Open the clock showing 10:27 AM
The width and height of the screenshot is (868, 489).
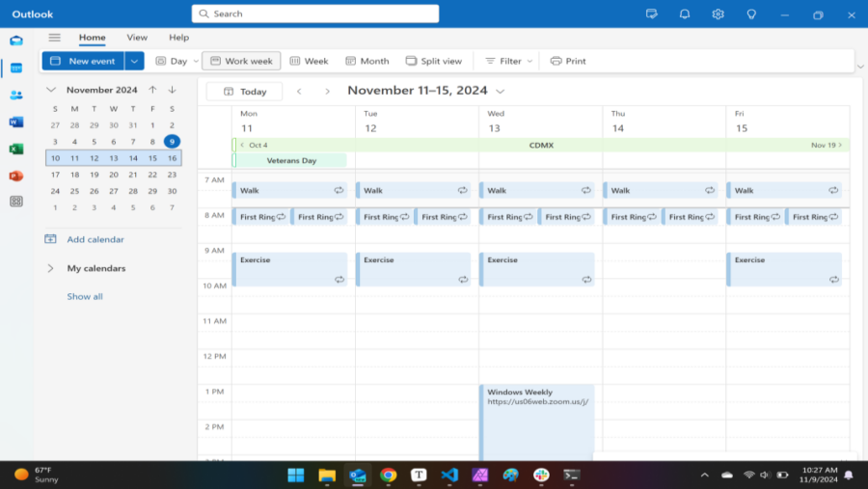pos(818,475)
